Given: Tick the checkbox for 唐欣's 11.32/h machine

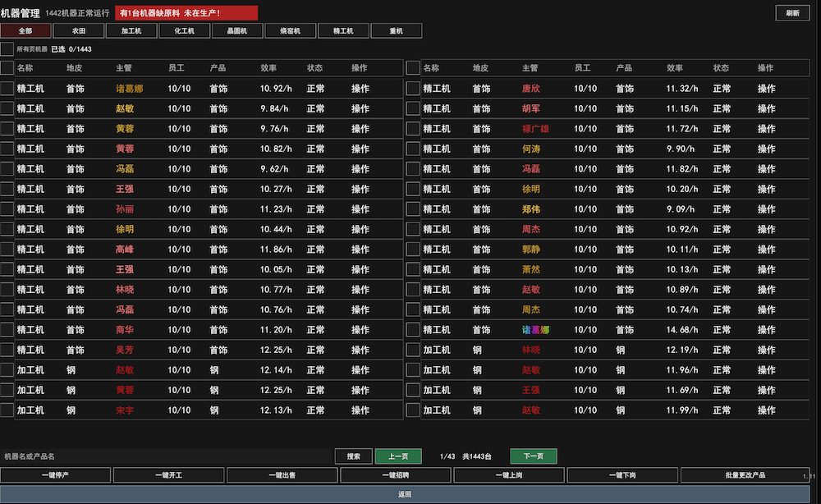Looking at the screenshot, I should pyautogui.click(x=413, y=89).
